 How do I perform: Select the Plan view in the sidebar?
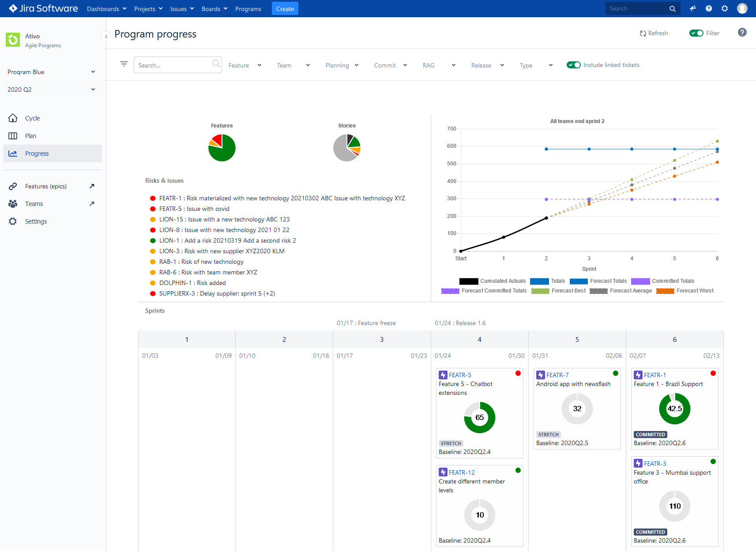pyautogui.click(x=30, y=136)
